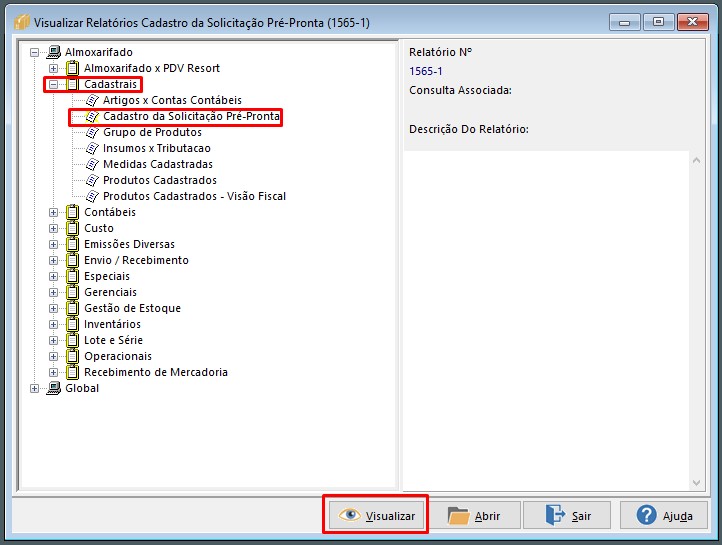Expand the Envio / Recebimento folder
Viewport: 722px width, 545px height.
pos(53,261)
